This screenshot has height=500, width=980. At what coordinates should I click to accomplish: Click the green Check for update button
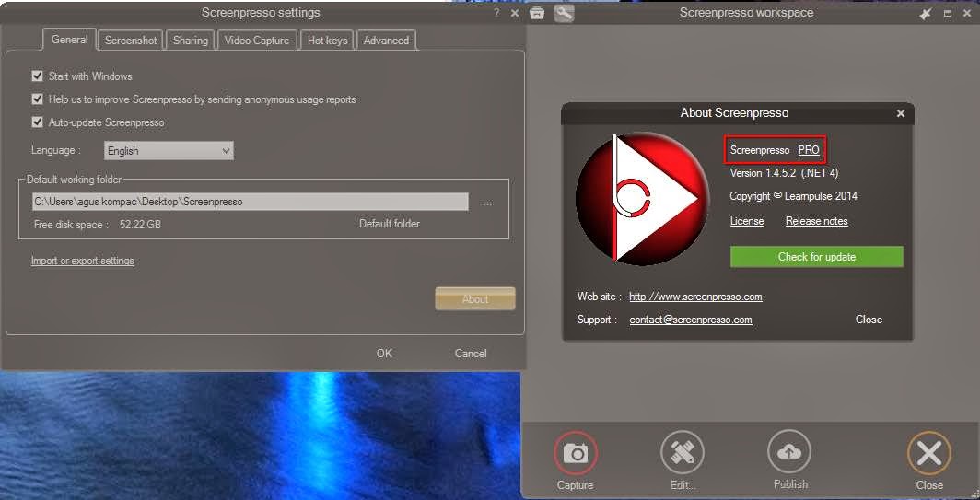(x=817, y=257)
